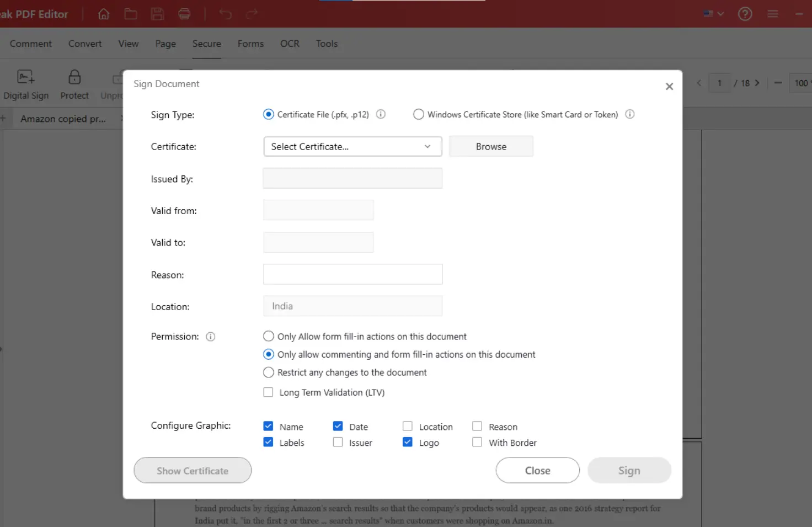The height and width of the screenshot is (527, 812).
Task: Click the Issued By field
Action: (x=352, y=178)
